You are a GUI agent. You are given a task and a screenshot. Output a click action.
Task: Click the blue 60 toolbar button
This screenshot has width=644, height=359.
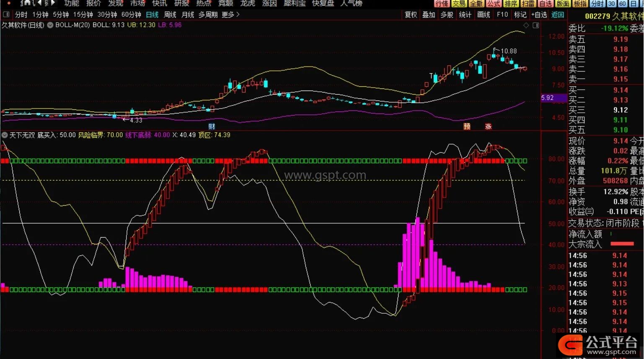(x=622, y=3)
